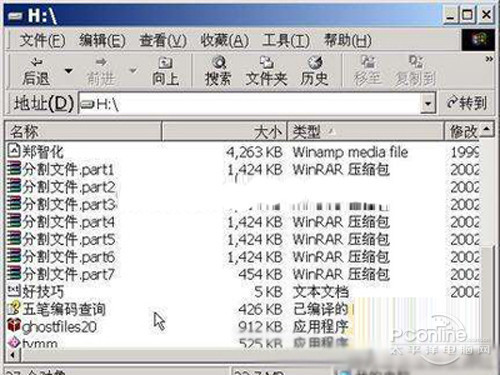Click the 4,263 KB size value
The width and height of the screenshot is (500, 375).
point(254,152)
